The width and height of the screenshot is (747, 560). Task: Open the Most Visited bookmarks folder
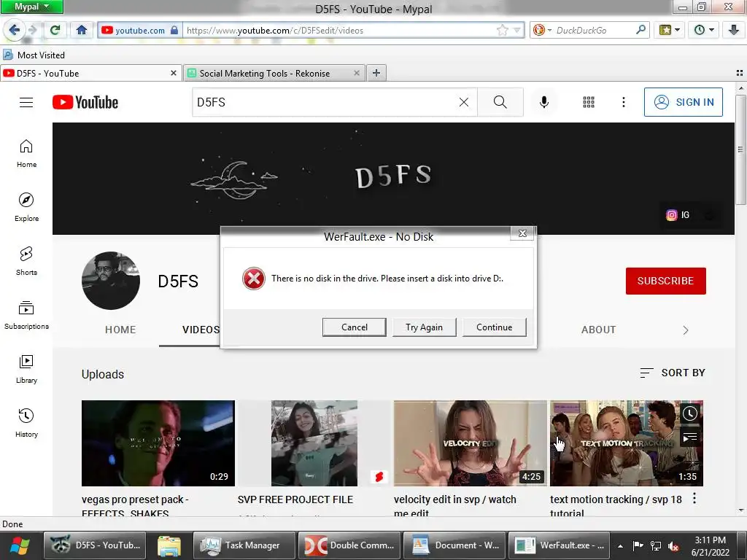pyautogui.click(x=34, y=55)
